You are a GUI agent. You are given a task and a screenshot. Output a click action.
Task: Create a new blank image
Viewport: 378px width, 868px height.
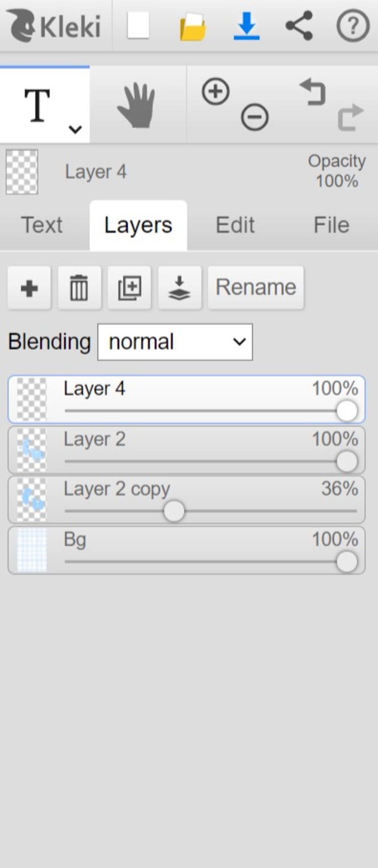[x=138, y=25]
